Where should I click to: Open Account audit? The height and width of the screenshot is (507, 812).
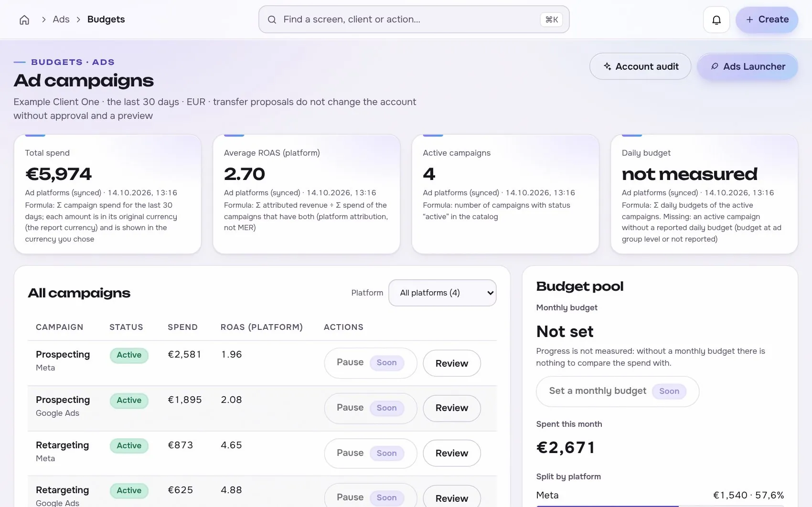tap(640, 66)
